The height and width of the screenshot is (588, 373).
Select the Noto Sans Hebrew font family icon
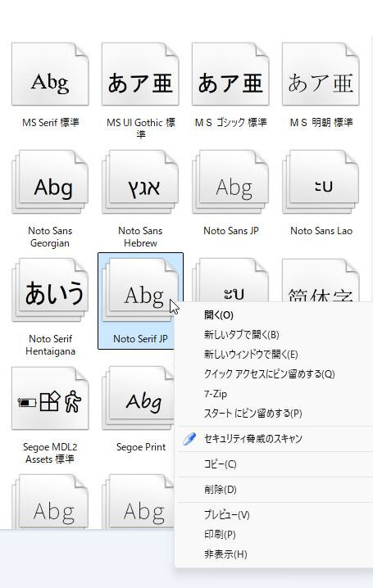pyautogui.click(x=140, y=182)
